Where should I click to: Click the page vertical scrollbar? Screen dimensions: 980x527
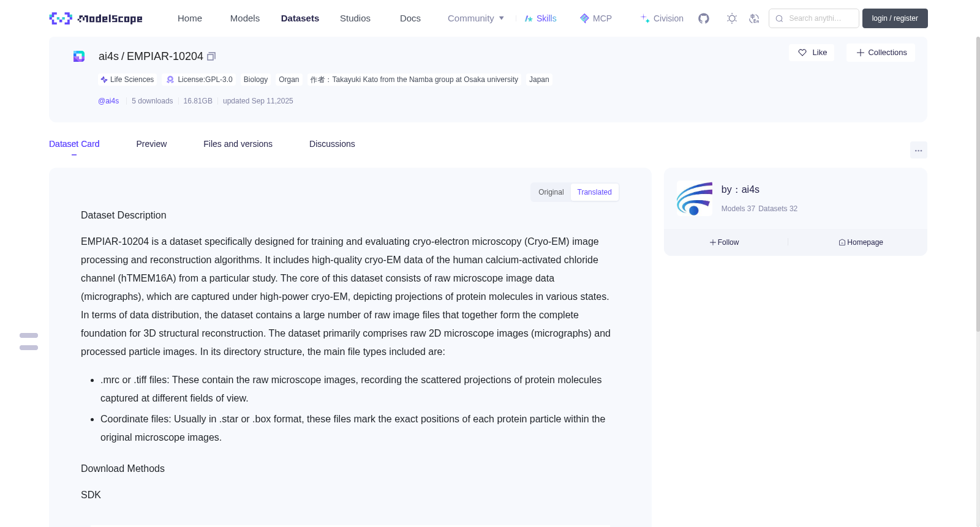[978, 184]
